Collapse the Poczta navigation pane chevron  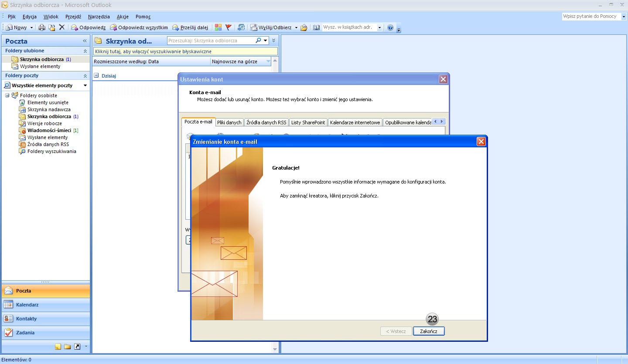[x=85, y=41]
